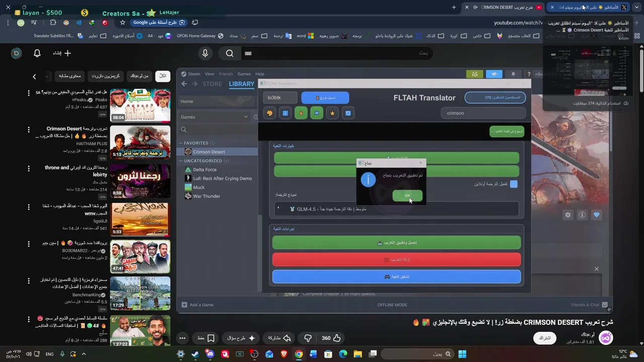Click the YouTube voice search microphone
Screen dimensions: 644x362
tap(205, 53)
